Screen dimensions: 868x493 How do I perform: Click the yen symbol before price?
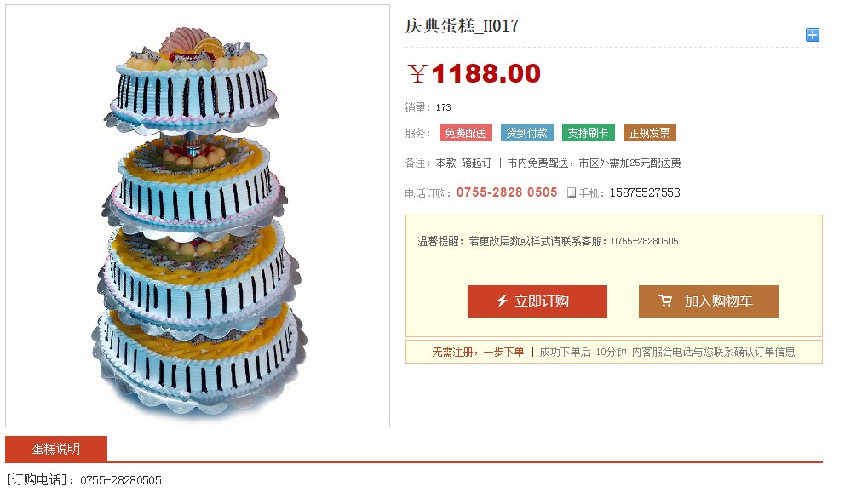click(x=417, y=73)
